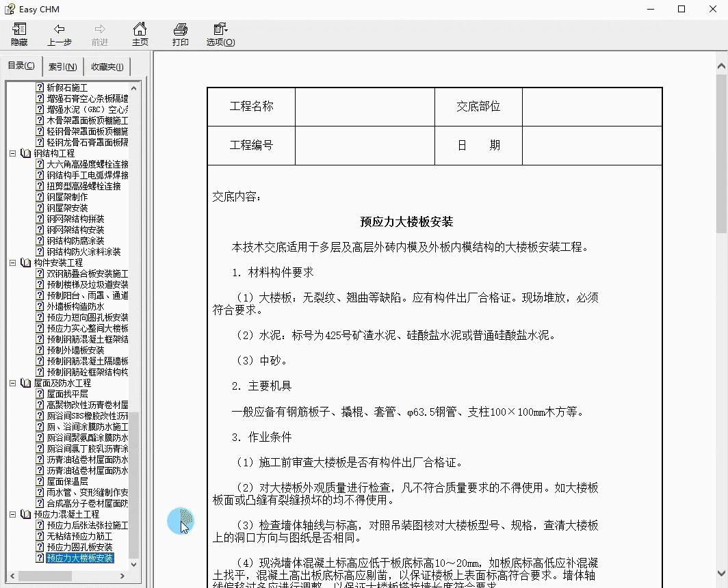
Task: Open topic 预应力后张法张拉施工
Action: [88, 525]
